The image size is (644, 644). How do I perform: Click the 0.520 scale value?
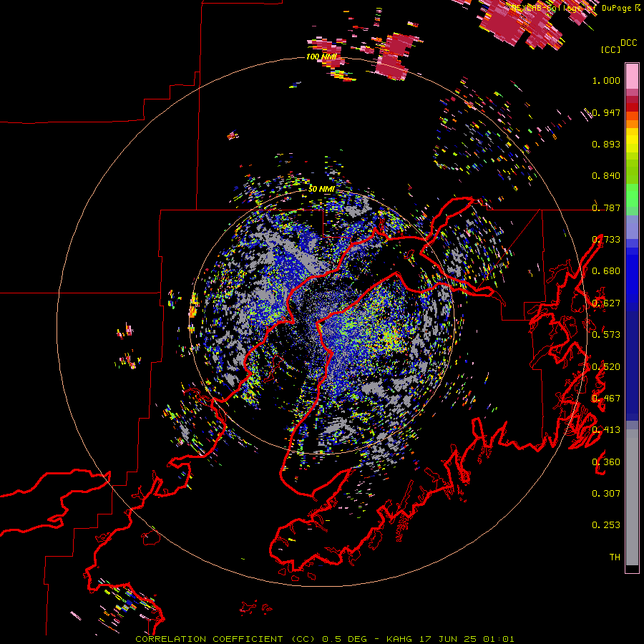click(x=606, y=367)
